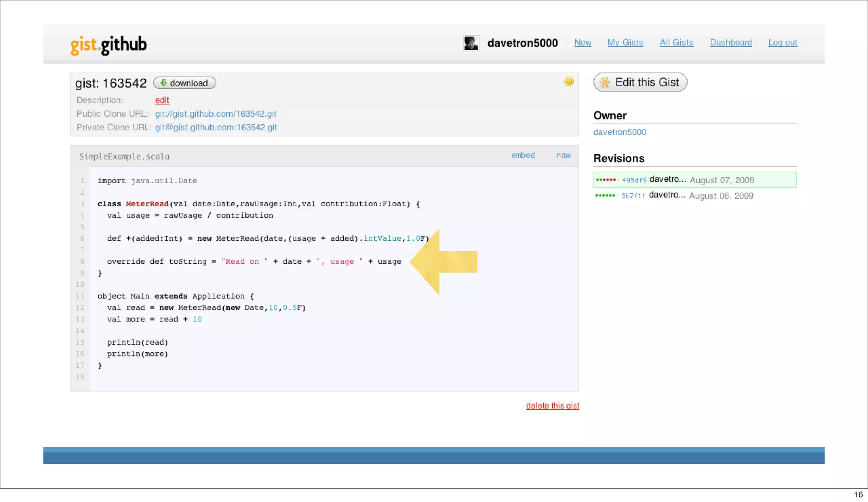Download the gist with download button
Image resolution: width=868 pixels, height=502 pixels.
pyautogui.click(x=184, y=83)
